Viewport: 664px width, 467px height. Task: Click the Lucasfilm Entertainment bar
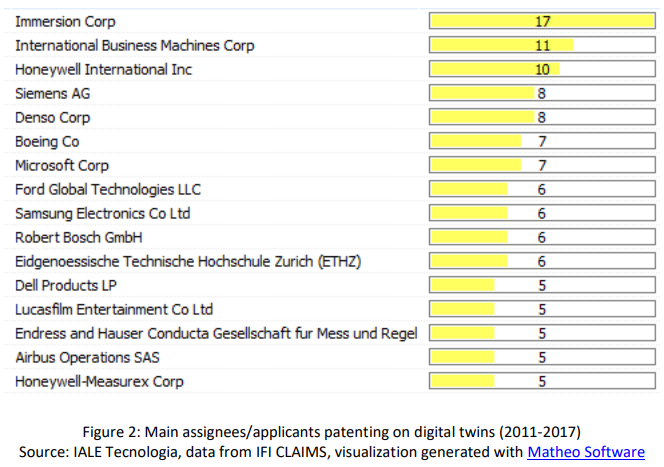click(542, 309)
